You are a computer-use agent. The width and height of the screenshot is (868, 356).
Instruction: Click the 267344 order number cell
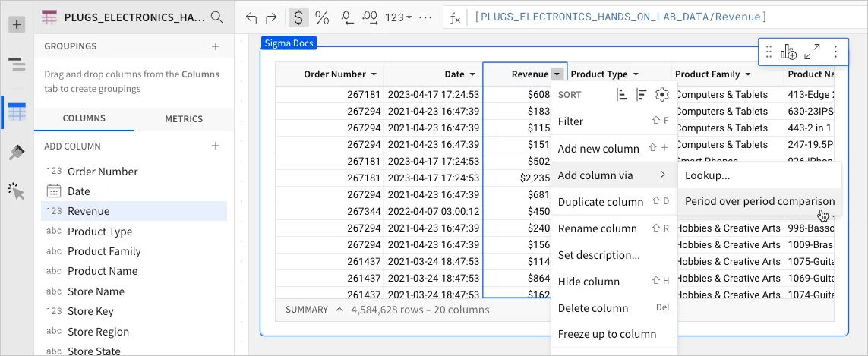330,211
